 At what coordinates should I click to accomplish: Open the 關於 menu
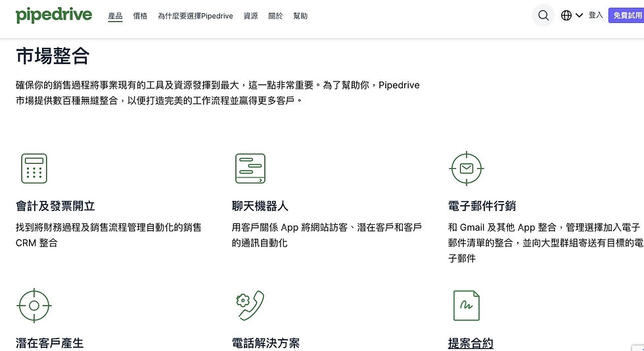275,16
